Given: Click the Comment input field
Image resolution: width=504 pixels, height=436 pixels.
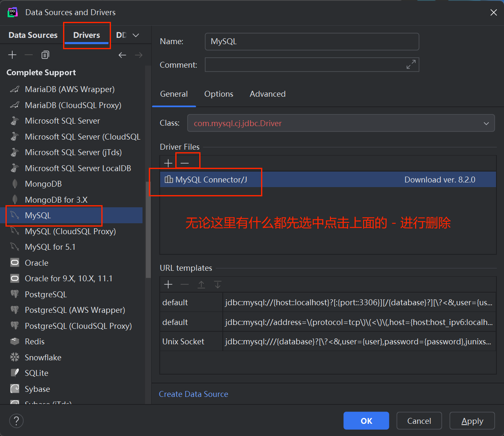Looking at the screenshot, I should [312, 65].
